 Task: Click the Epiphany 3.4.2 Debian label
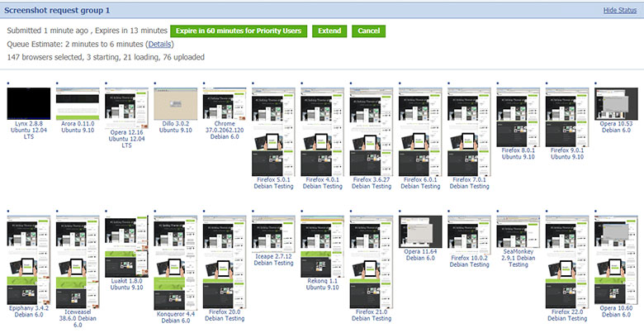(x=29, y=312)
